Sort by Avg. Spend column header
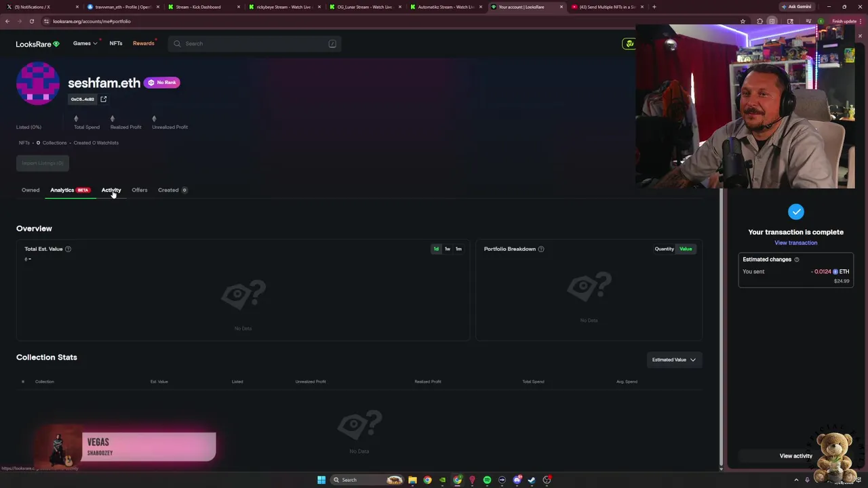868x488 pixels. coord(627,382)
